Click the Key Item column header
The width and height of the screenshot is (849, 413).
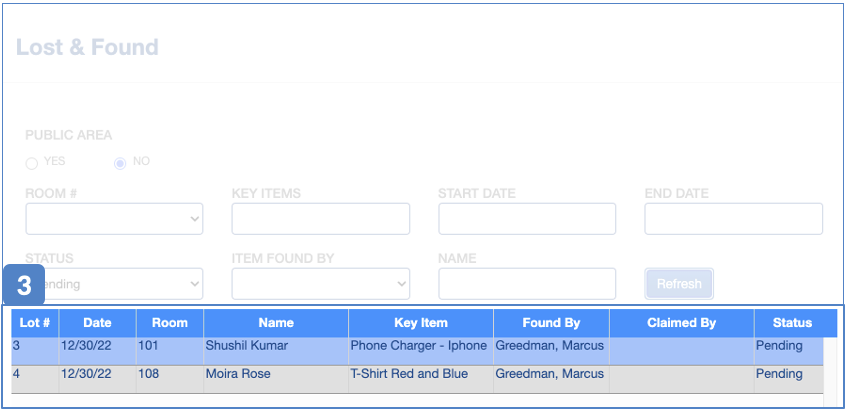point(421,323)
